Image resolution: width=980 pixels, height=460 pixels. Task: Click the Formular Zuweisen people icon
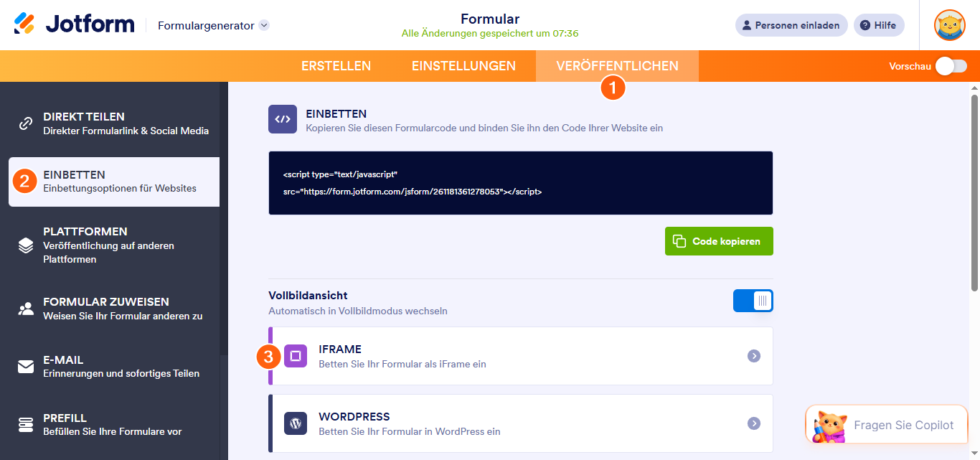[x=26, y=309]
